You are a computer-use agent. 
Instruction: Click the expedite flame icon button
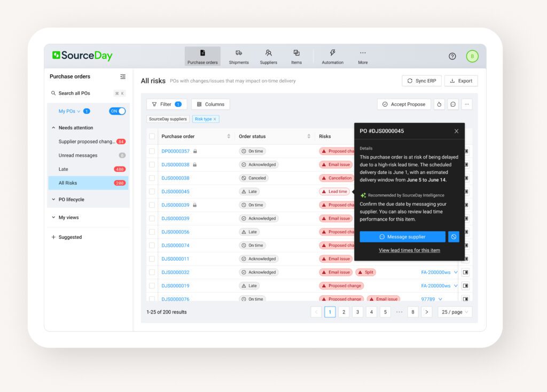(x=439, y=104)
